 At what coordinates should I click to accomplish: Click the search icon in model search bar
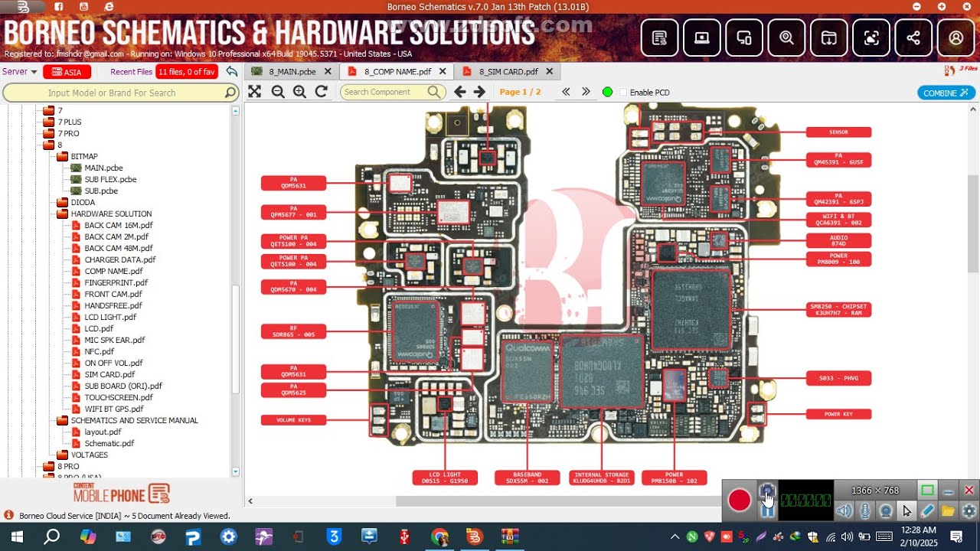pos(230,93)
